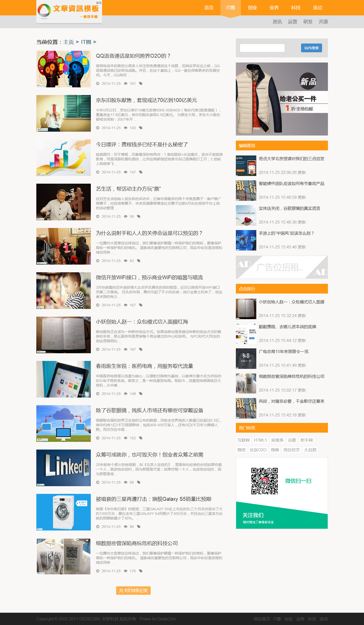Open article 广电总局15年来禁限令一览
364x625 pixels.
coord(283,351)
